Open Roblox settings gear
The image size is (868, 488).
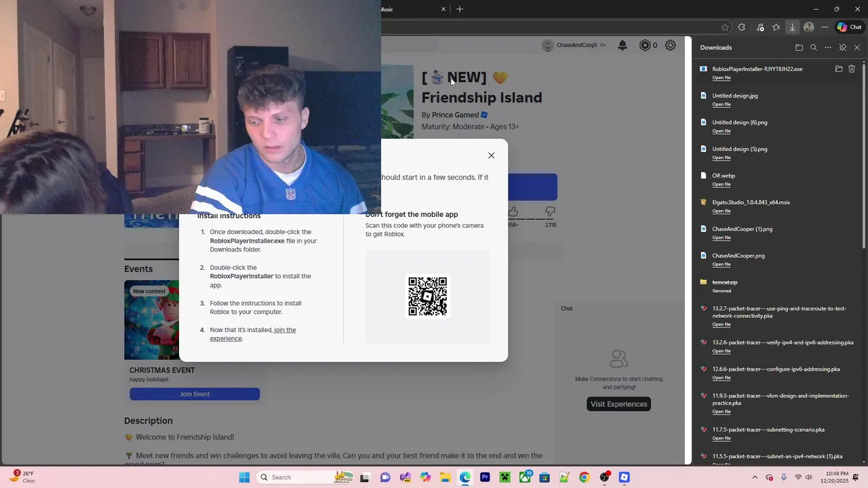tap(670, 45)
